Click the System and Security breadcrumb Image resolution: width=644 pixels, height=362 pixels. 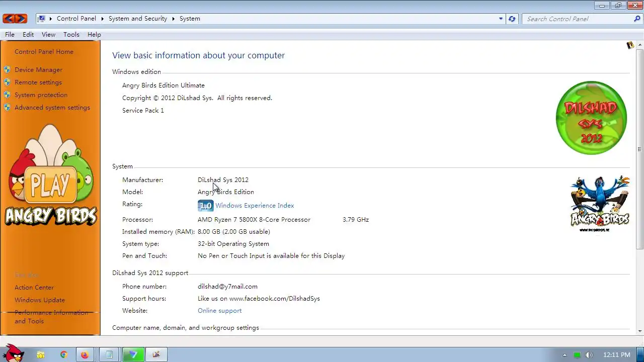point(138,19)
